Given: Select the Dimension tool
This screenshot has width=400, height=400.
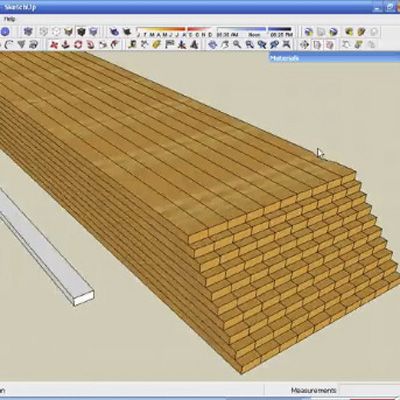Looking at the screenshot, I should [145, 44].
